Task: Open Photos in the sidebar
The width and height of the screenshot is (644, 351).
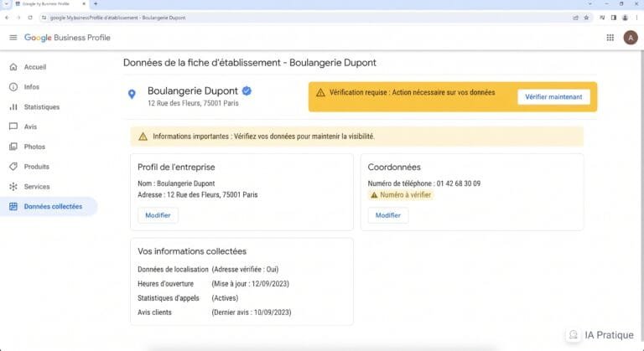Action: coord(34,147)
